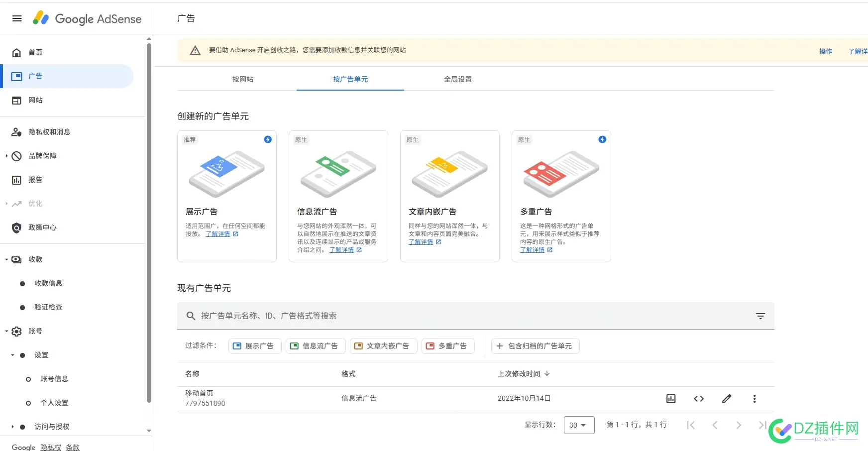The width and height of the screenshot is (868, 451).
Task: Click the Google AdSense logo
Action: (87, 18)
